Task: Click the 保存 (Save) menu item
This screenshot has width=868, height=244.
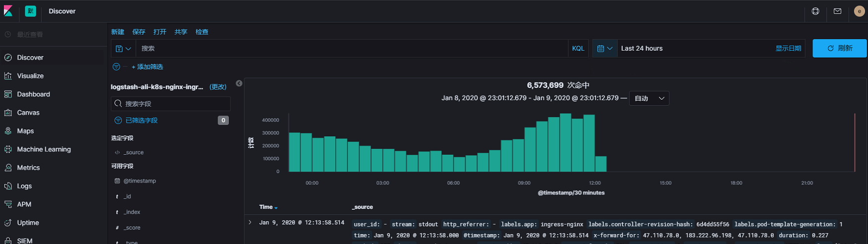Action: (139, 32)
